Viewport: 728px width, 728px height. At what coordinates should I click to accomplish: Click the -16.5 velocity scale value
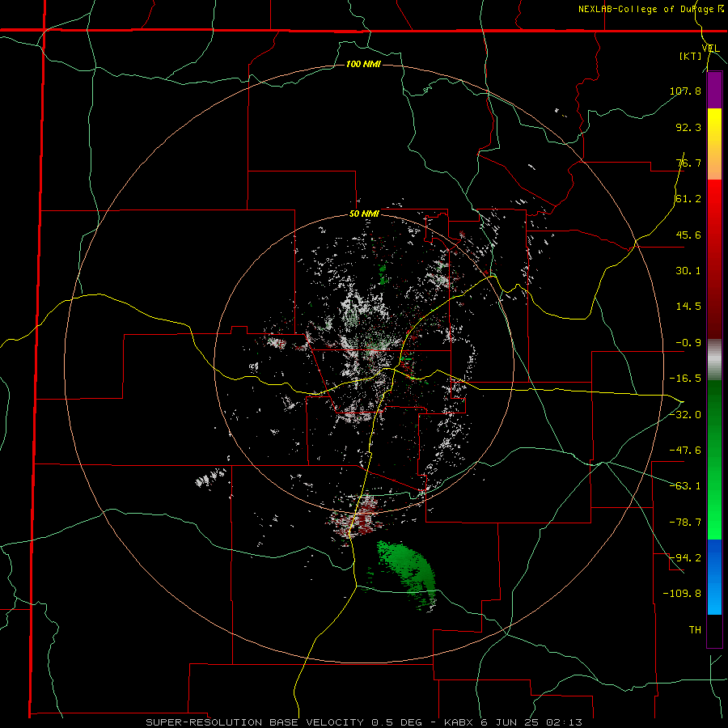pyautogui.click(x=685, y=379)
